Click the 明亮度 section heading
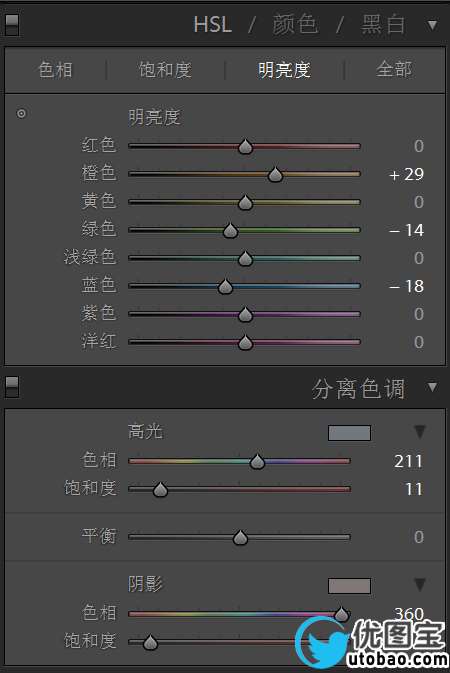The width and height of the screenshot is (450, 673). pyautogui.click(x=154, y=117)
